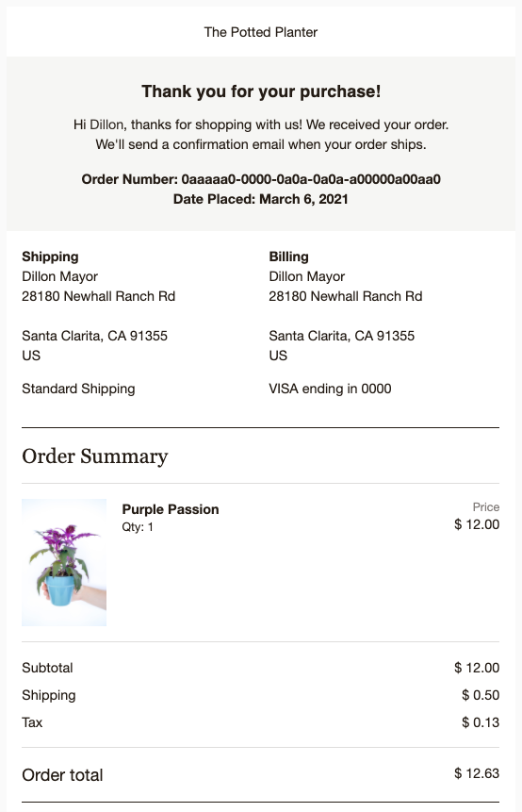Click the Shipping cost $ 0.50
The height and width of the screenshot is (812, 522).
(x=481, y=695)
